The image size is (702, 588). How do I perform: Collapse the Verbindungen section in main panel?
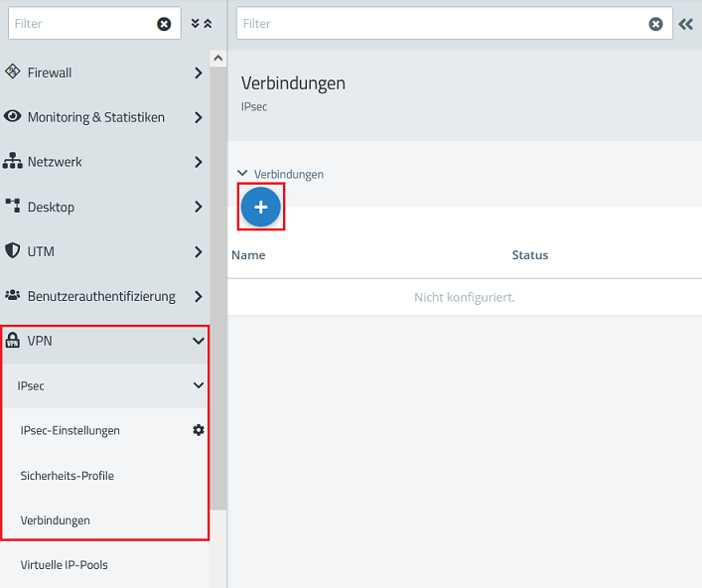tap(243, 174)
